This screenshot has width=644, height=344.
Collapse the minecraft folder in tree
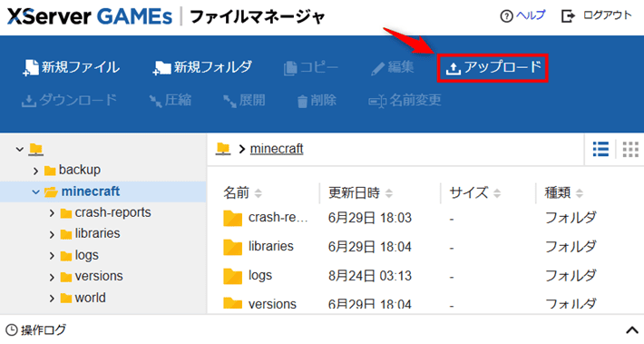pos(35,192)
